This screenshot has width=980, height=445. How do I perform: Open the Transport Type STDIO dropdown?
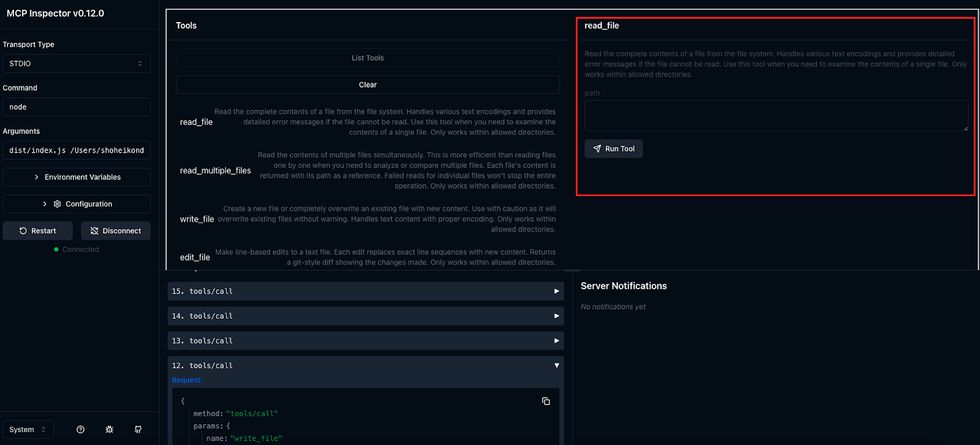coord(77,64)
